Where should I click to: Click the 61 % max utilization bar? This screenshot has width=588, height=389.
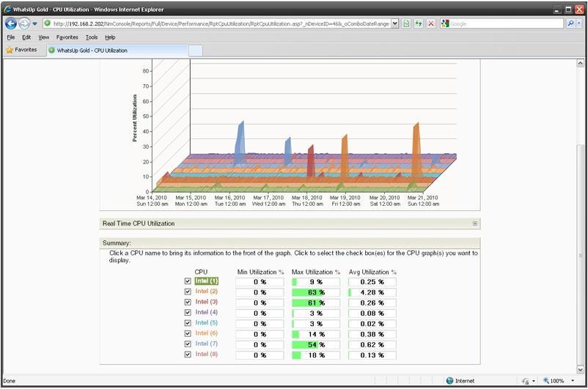pos(316,303)
